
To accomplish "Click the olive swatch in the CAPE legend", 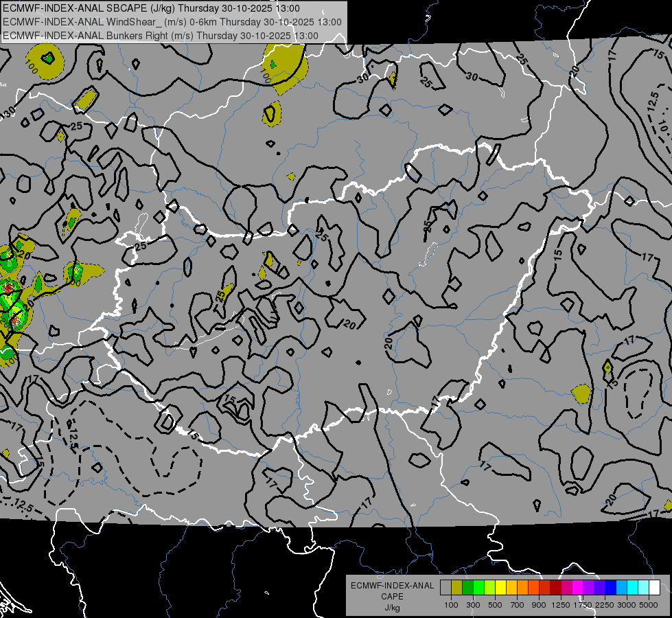I will coord(457,587).
